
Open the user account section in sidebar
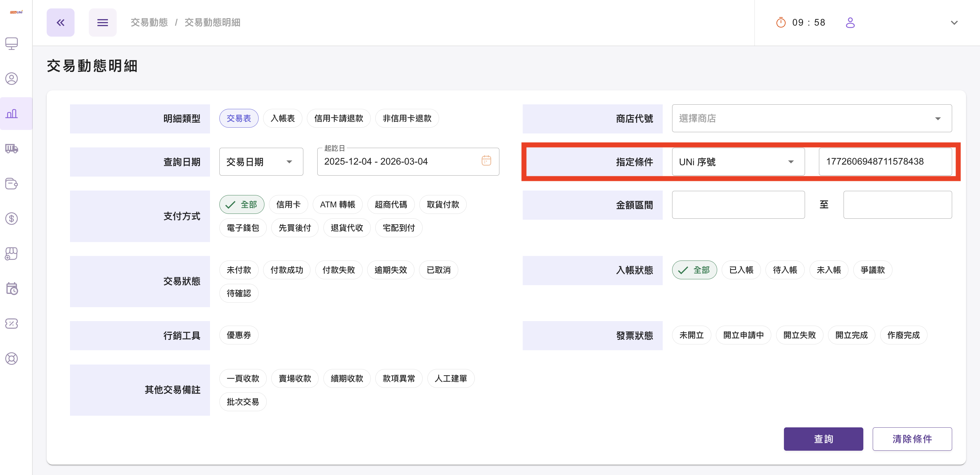point(11,79)
